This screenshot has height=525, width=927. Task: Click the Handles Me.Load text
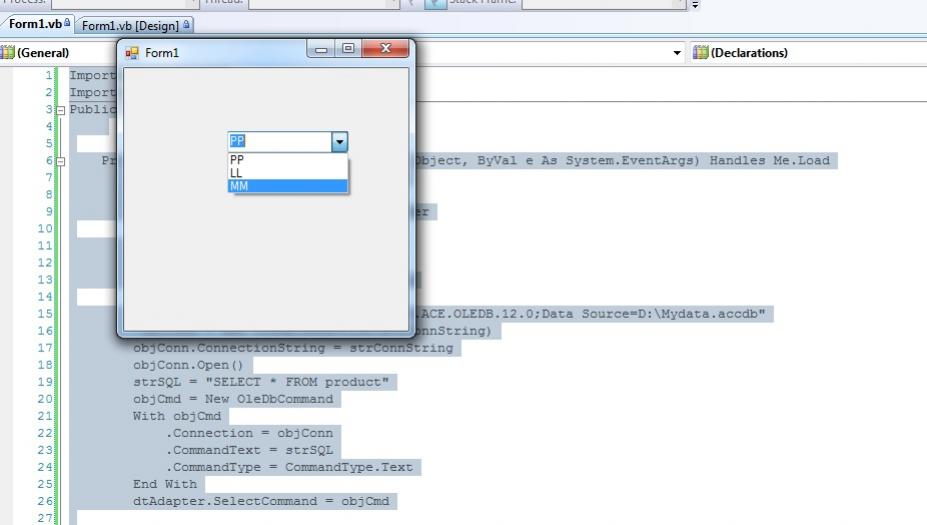770,160
